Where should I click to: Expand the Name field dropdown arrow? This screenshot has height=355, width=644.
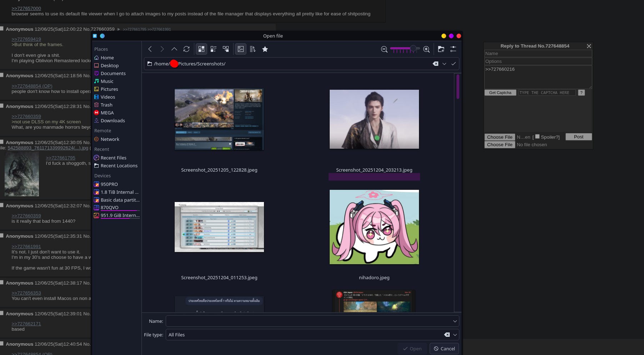(455, 321)
